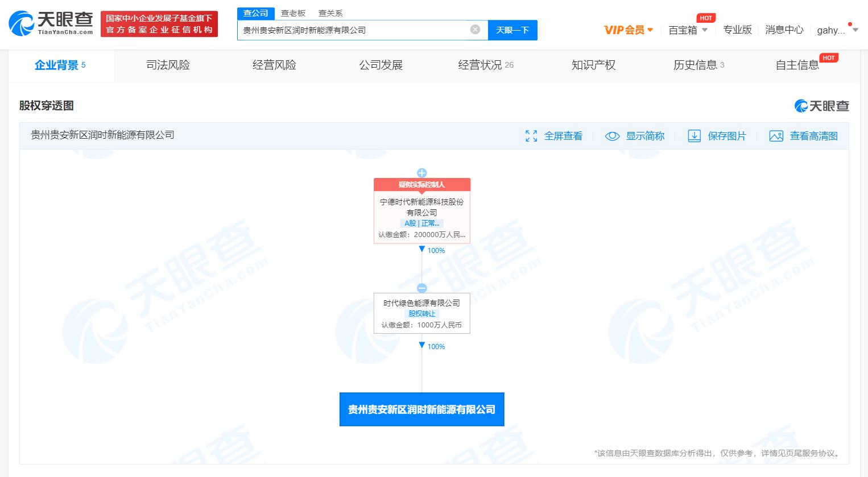The image size is (868, 477).
Task: Select the 历史信息 tab
Action: pos(698,65)
